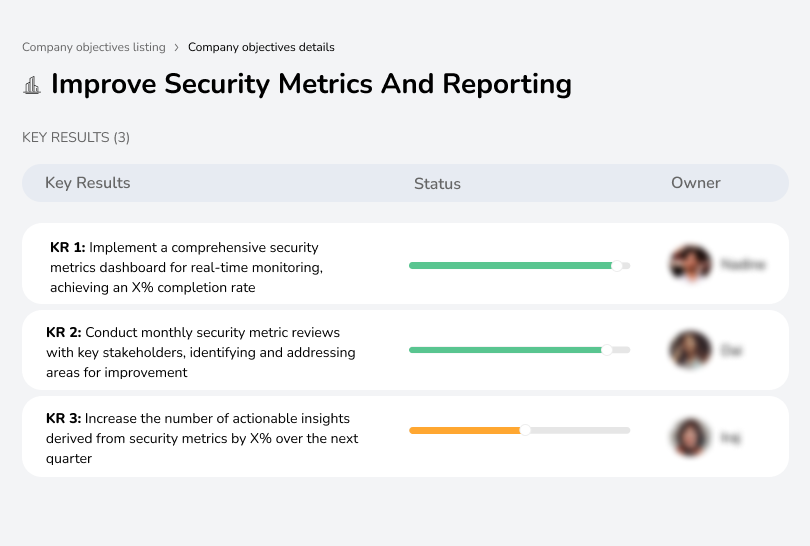Open the KR 2 owner avatar
The width and height of the screenshot is (810, 546).
pyautogui.click(x=690, y=349)
